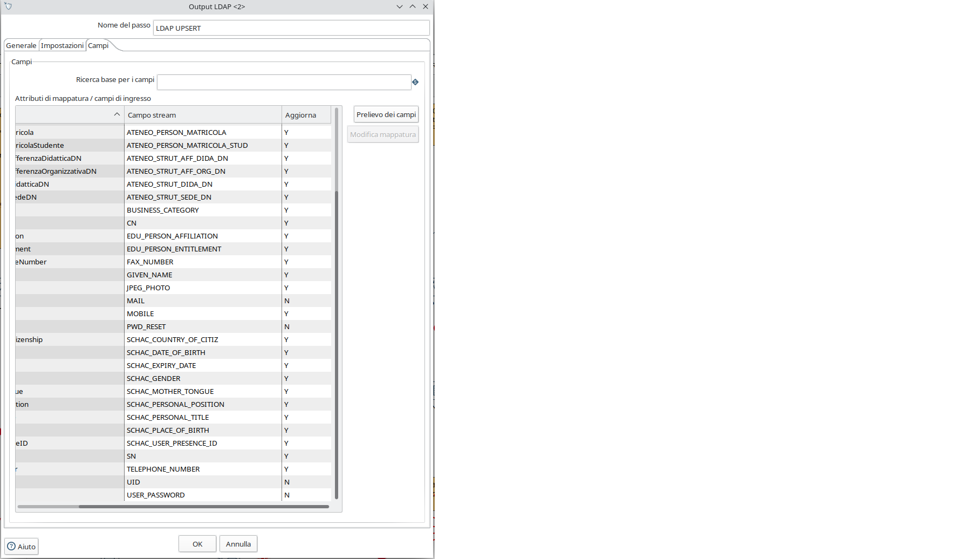Click the sort arrow on the attributes column header

coord(116,114)
